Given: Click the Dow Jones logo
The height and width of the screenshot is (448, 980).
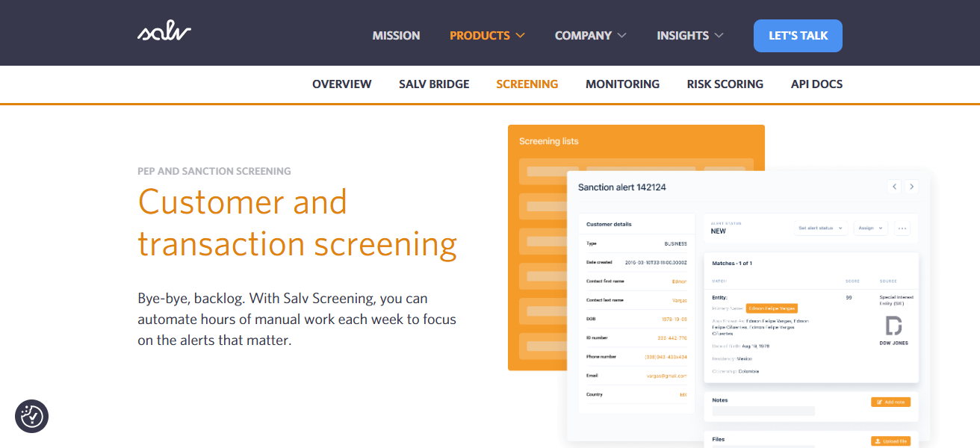Looking at the screenshot, I should tap(893, 331).
